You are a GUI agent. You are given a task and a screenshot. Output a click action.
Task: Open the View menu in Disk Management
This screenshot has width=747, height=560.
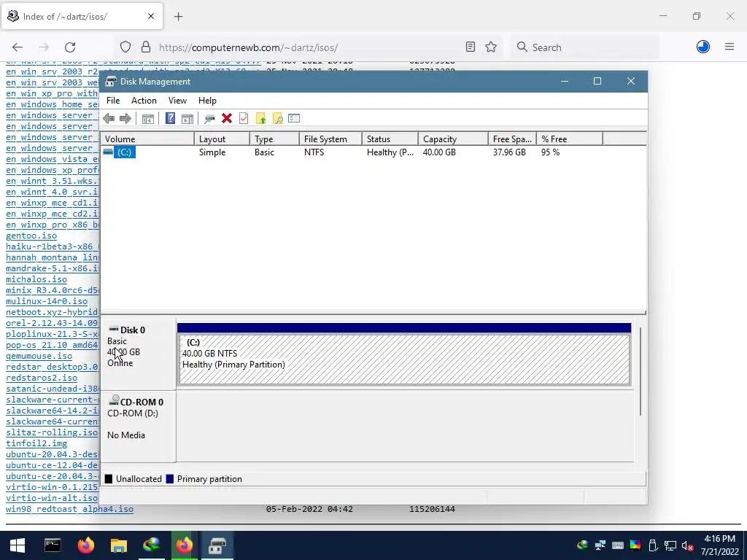click(177, 101)
